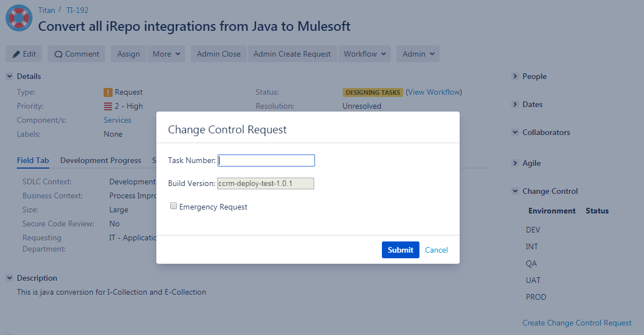Click the High priority bars icon

108,106
